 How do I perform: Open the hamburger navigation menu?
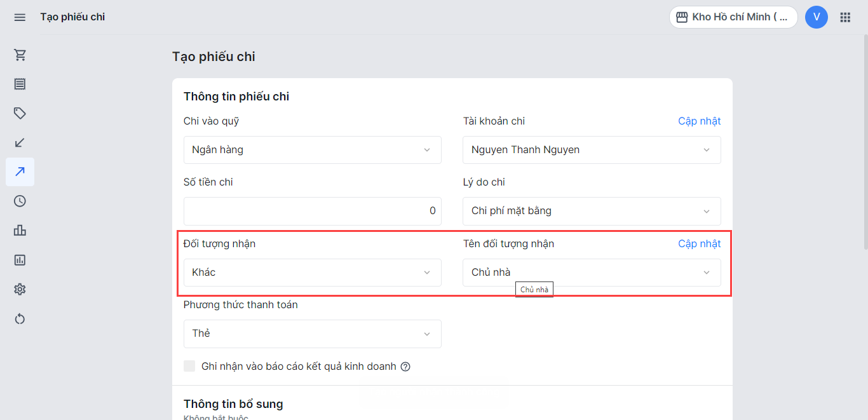click(x=20, y=17)
